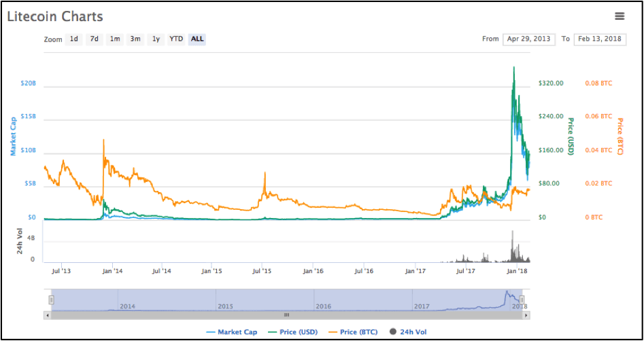Click the 24h Vol axis title
The height and width of the screenshot is (341, 644).
click(x=20, y=241)
